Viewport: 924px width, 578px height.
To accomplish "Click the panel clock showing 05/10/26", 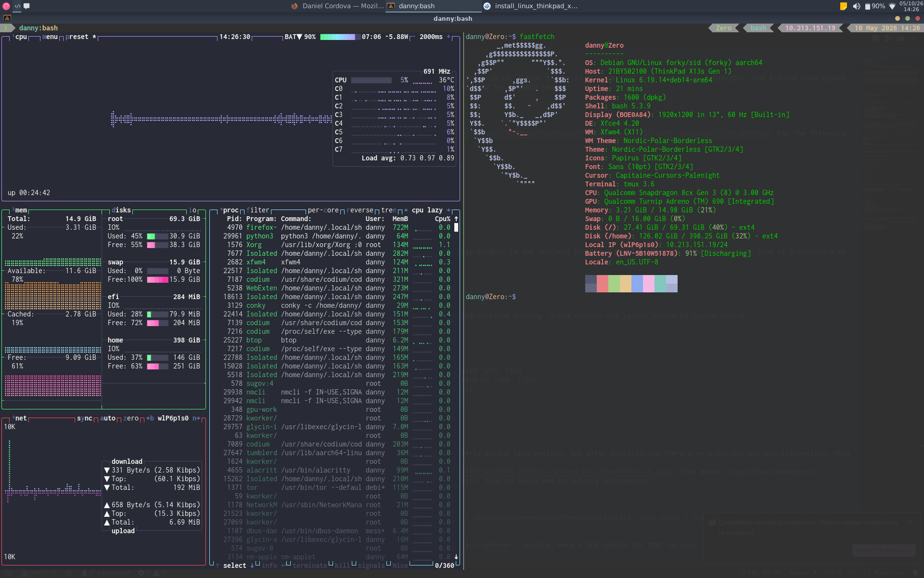I will click(911, 6).
